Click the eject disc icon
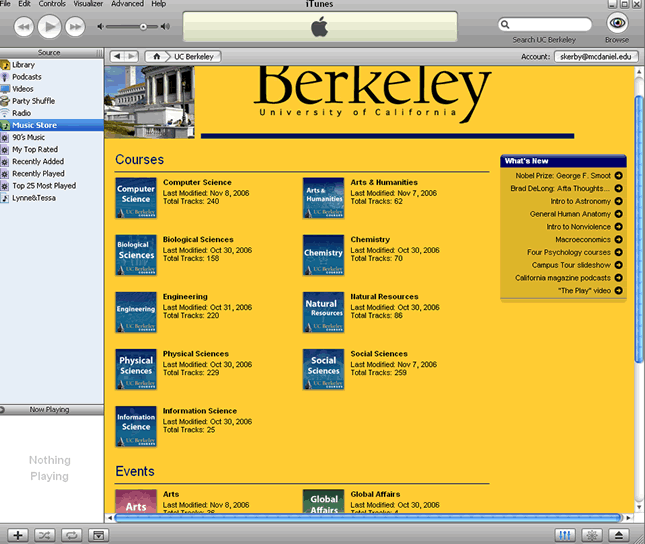Screen dimensions: 645x544 tap(619, 535)
